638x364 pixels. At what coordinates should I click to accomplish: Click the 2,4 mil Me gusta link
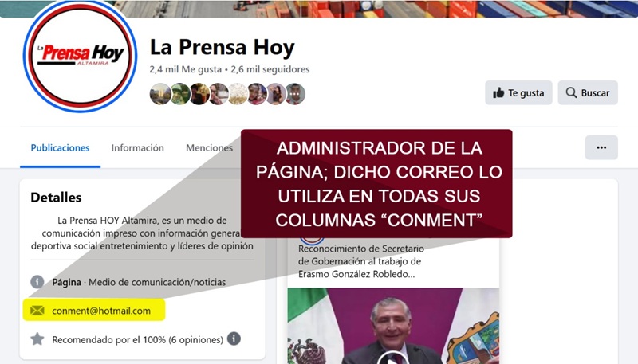(186, 69)
